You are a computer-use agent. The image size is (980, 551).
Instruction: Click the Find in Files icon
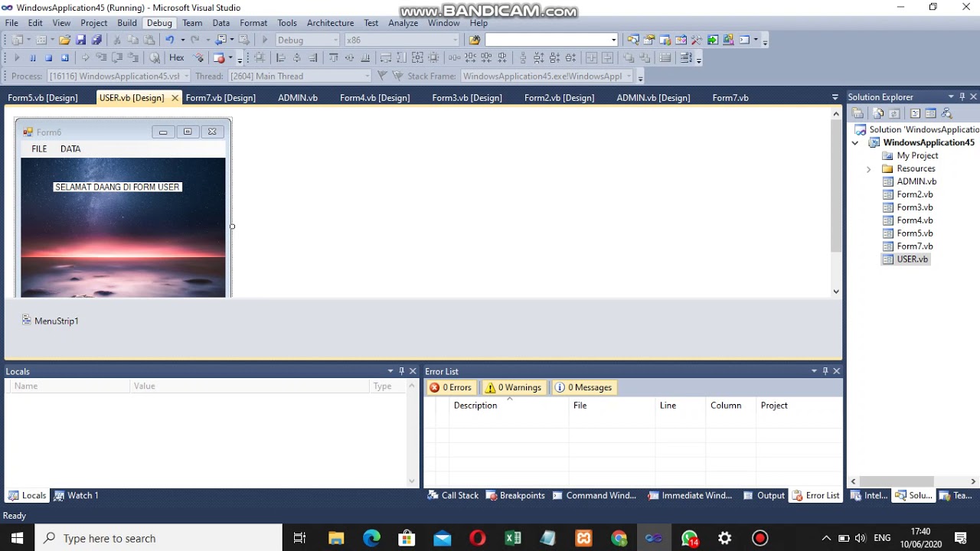point(474,40)
